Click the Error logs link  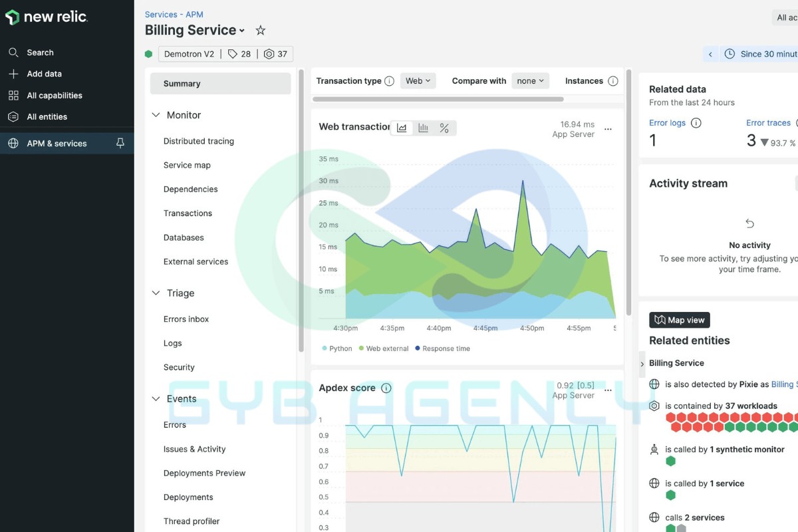pos(667,123)
